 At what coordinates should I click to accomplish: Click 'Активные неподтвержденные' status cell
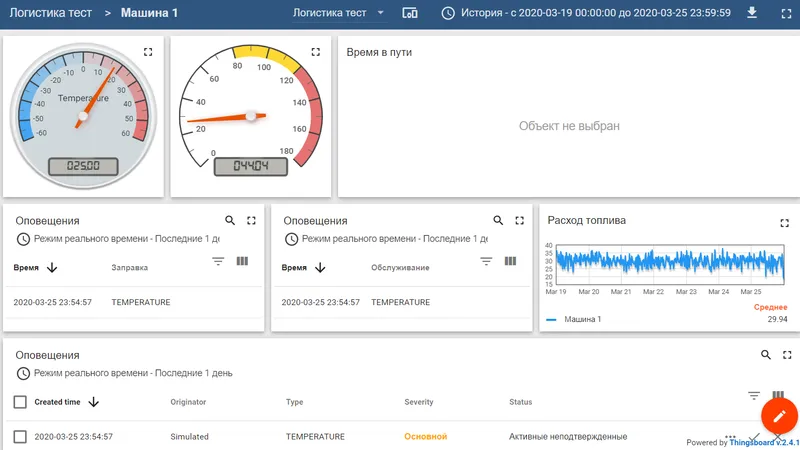click(x=568, y=437)
